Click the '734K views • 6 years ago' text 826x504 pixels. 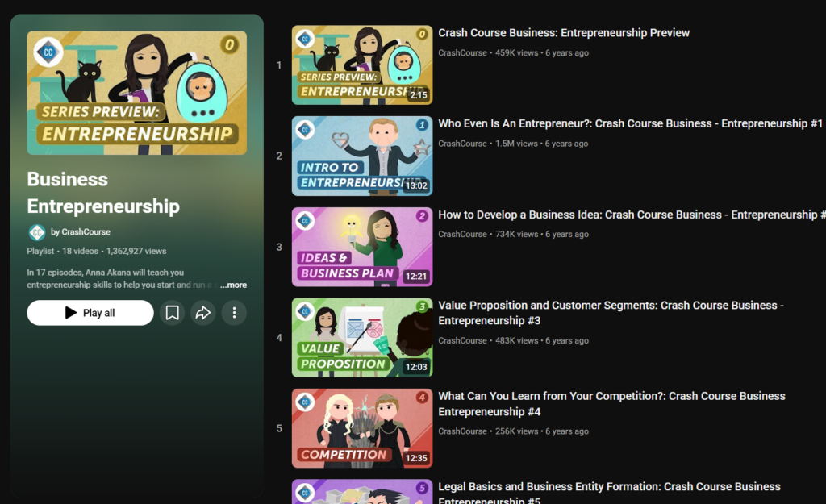click(x=542, y=234)
